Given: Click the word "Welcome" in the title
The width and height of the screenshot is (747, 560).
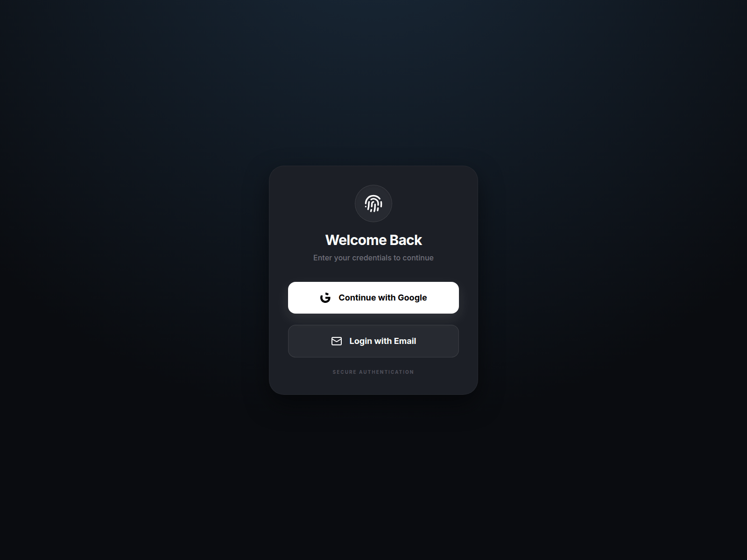Looking at the screenshot, I should click(x=356, y=240).
